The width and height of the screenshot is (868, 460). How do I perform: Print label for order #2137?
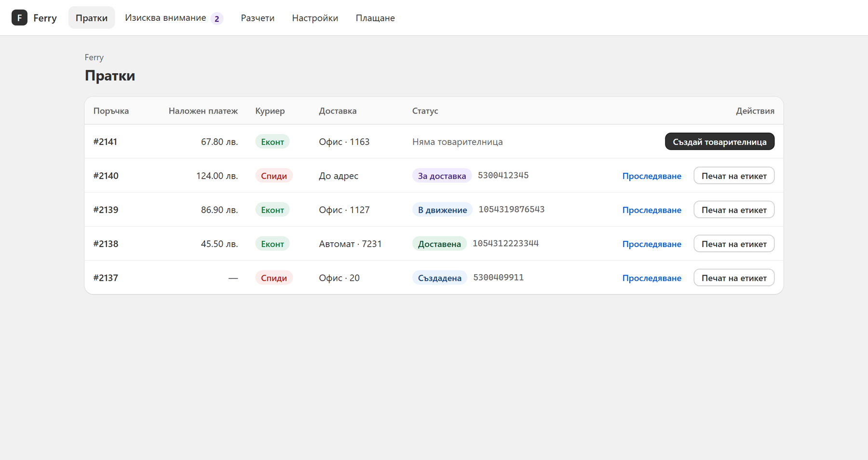click(x=734, y=278)
